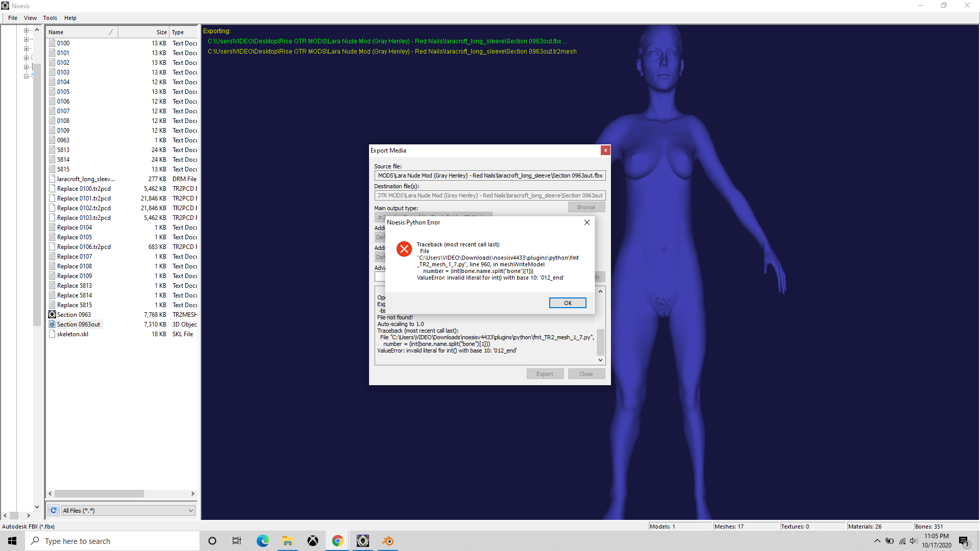Image resolution: width=980 pixels, height=551 pixels.
Task: Click the file list horizontal scrollbar
Action: tap(100, 494)
